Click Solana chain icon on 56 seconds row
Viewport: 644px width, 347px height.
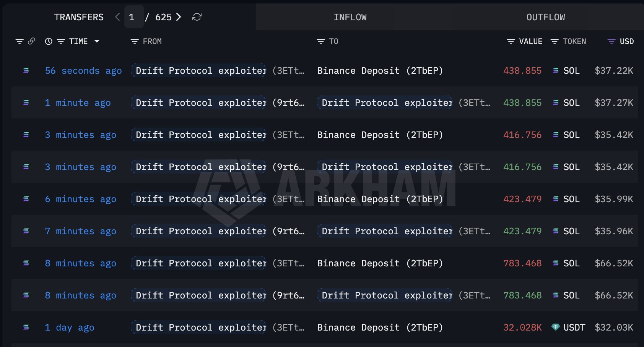(26, 71)
